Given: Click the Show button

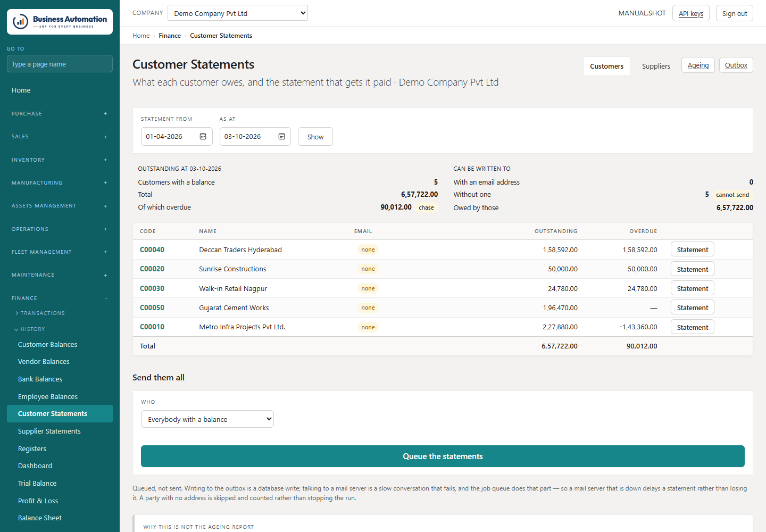Looking at the screenshot, I should pyautogui.click(x=315, y=137).
